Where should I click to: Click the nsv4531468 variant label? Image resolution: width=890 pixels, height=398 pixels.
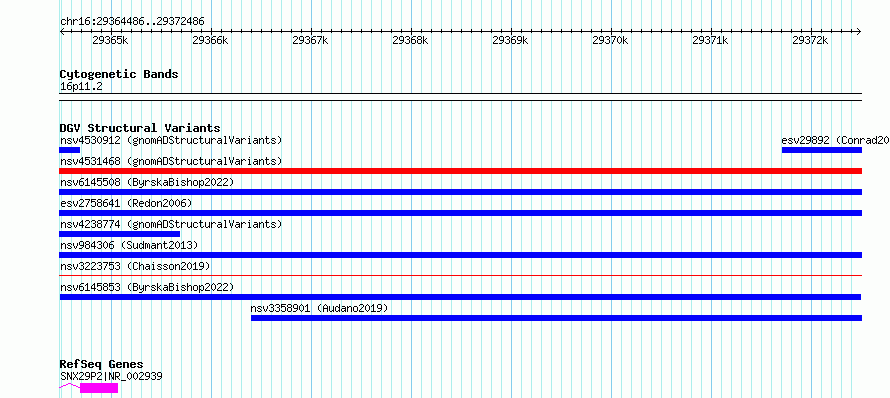pyautogui.click(x=171, y=161)
